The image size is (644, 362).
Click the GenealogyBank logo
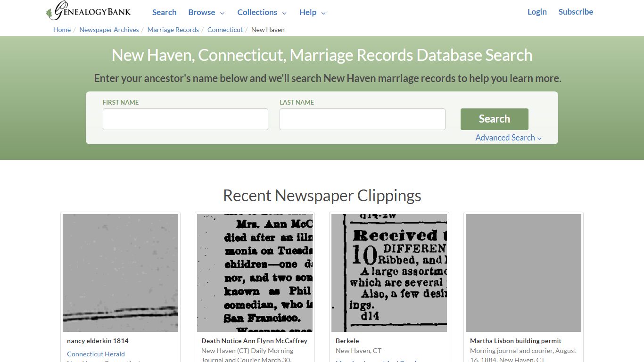coord(89,11)
